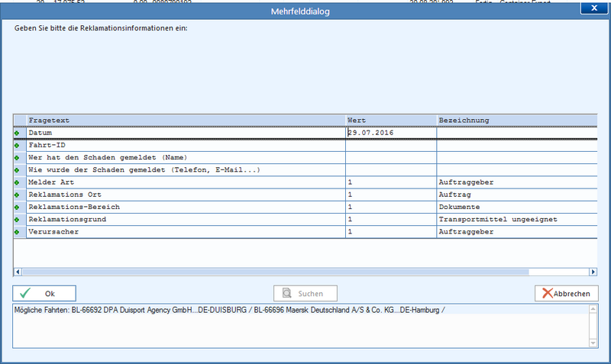Screen dimensions: 611x364
Task: Click the Datum value field 29.07.2016
Action: click(x=391, y=133)
